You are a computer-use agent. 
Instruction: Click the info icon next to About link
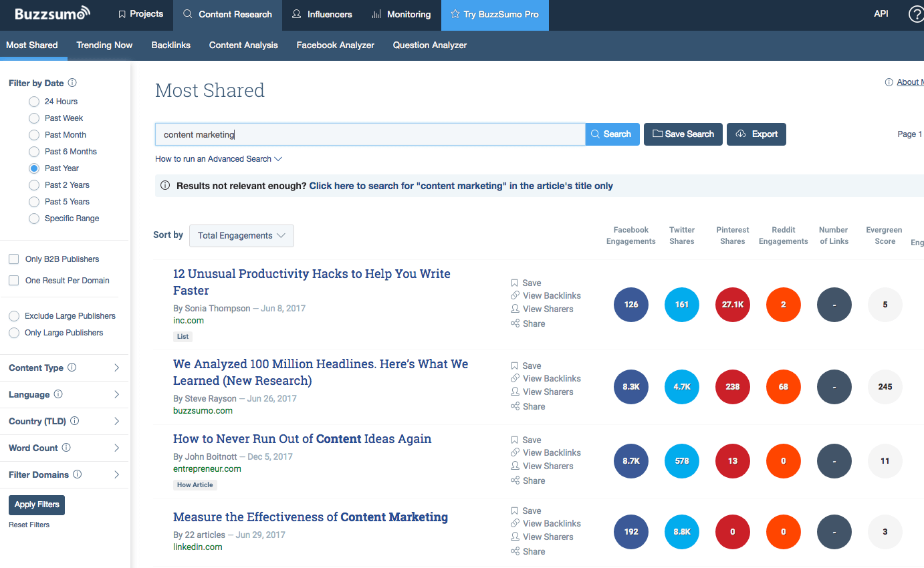pyautogui.click(x=889, y=82)
